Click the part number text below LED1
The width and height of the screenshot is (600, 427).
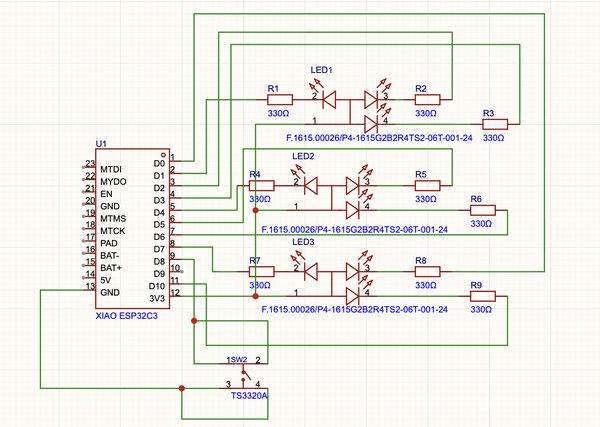pyautogui.click(x=379, y=138)
